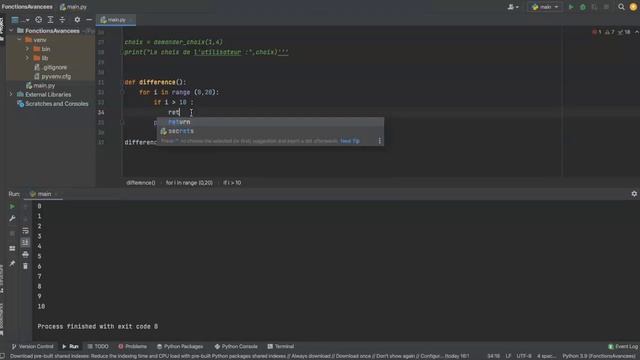
Task: Click the LF line separator widget
Action: tap(508, 356)
